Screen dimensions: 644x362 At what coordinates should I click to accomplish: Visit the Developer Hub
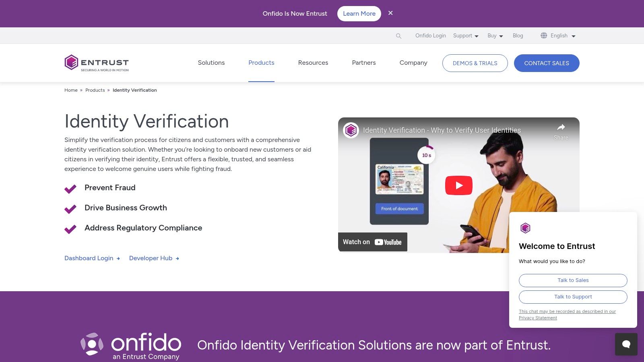point(151,258)
